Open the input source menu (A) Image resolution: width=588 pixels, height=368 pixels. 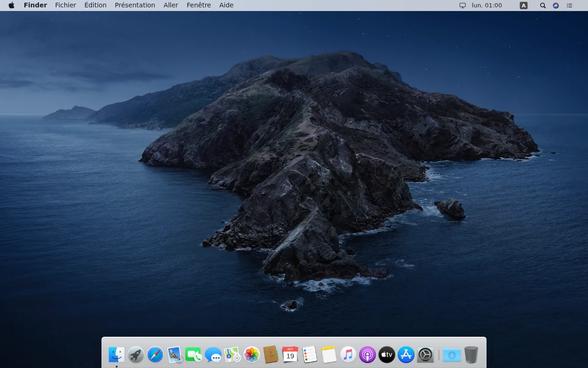click(x=524, y=6)
